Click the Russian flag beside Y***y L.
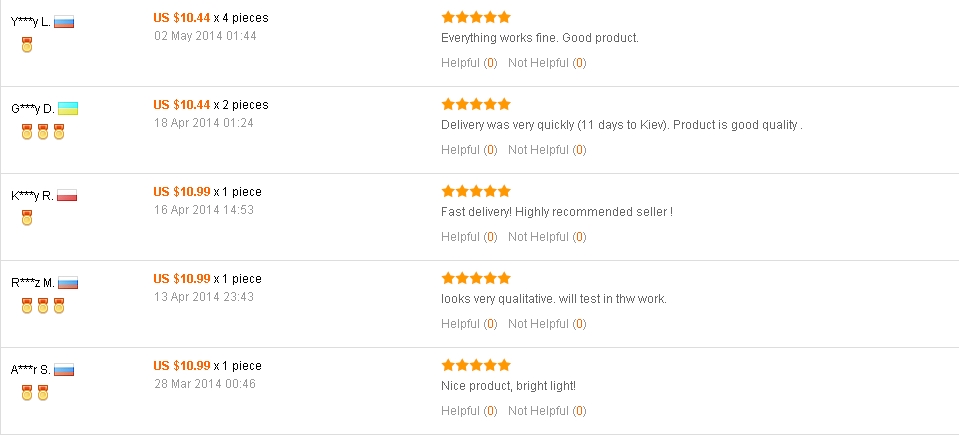 (64, 22)
